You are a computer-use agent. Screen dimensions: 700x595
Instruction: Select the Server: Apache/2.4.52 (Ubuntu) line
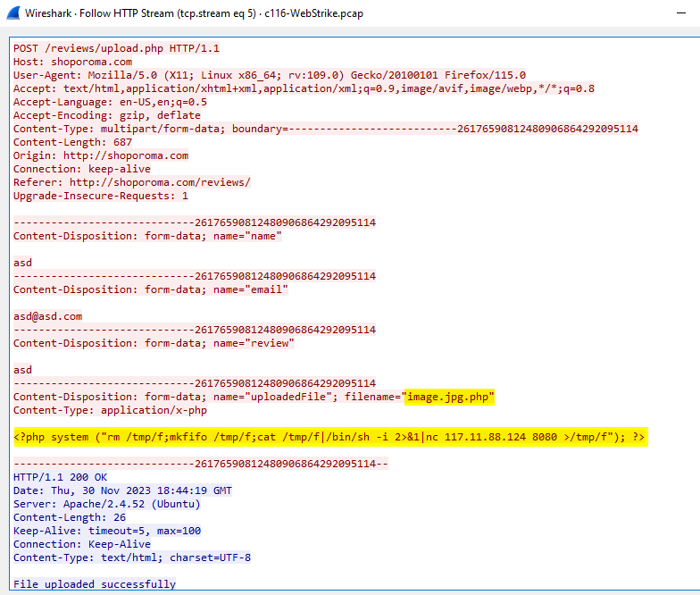(x=107, y=504)
